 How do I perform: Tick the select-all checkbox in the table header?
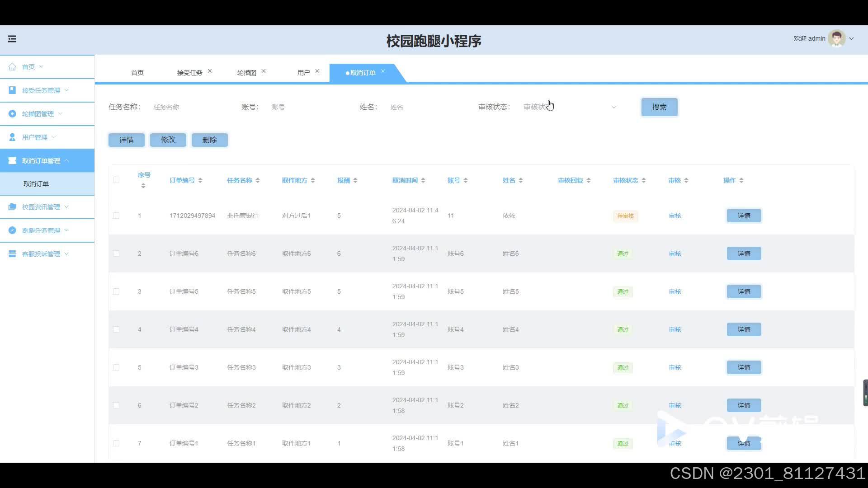pyautogui.click(x=116, y=180)
